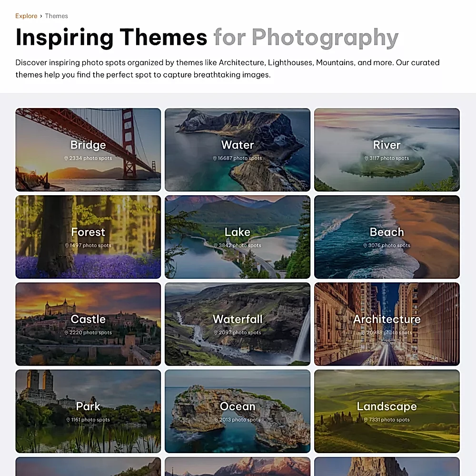476x476 pixels.
Task: Open the Forest theme card
Action: click(88, 237)
